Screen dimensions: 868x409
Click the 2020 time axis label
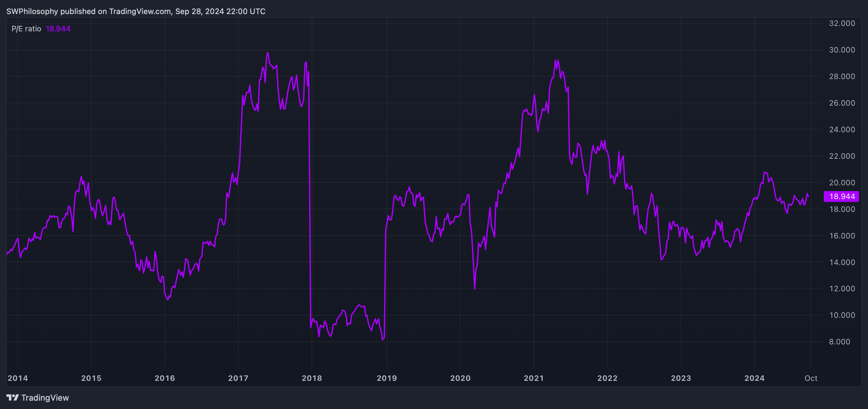click(460, 378)
